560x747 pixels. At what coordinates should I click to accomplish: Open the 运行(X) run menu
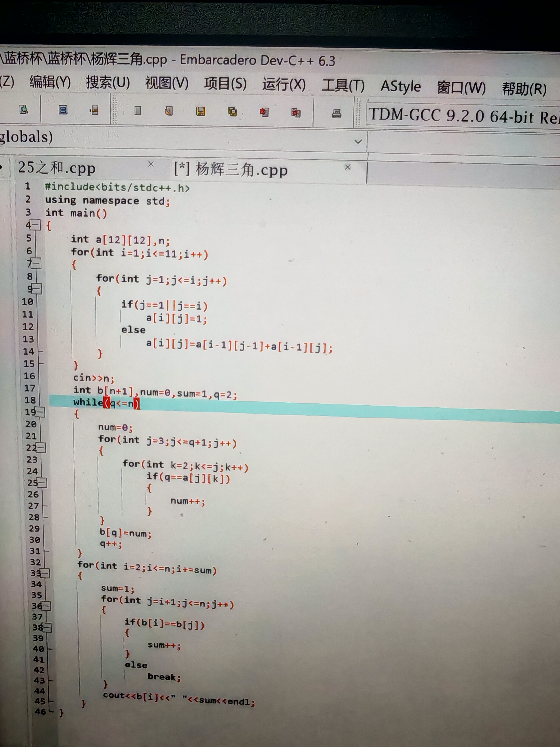[284, 84]
